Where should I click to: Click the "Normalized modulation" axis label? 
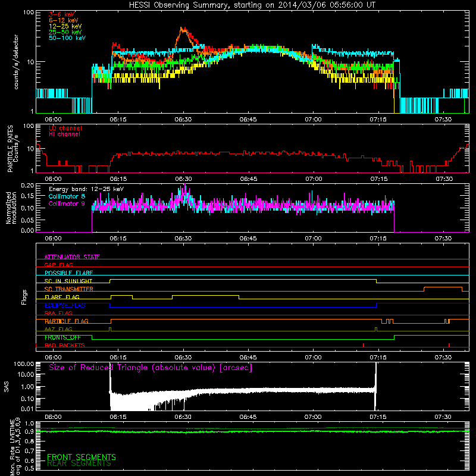(11, 208)
